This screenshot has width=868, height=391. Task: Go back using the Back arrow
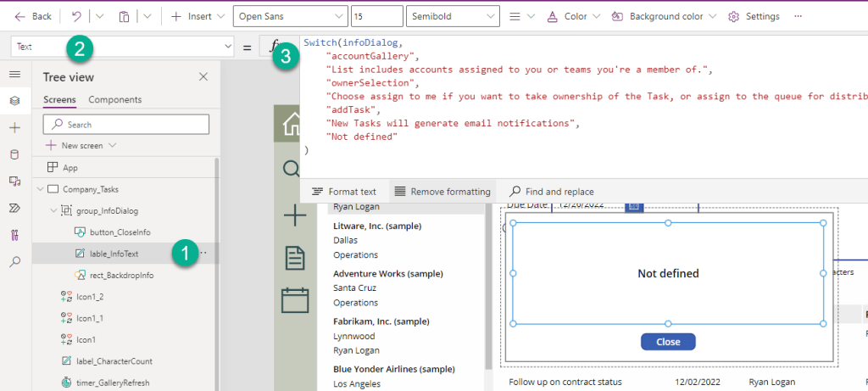coord(33,17)
